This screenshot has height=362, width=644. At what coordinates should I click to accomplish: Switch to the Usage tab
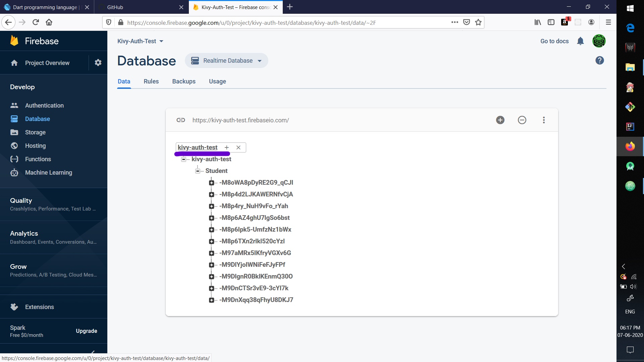[217, 81]
